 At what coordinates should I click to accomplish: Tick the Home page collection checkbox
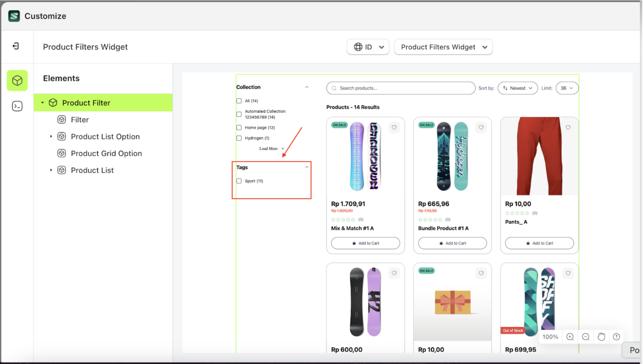point(239,128)
